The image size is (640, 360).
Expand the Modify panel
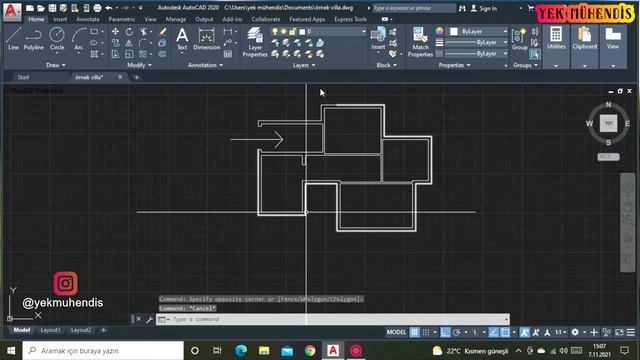pos(139,65)
